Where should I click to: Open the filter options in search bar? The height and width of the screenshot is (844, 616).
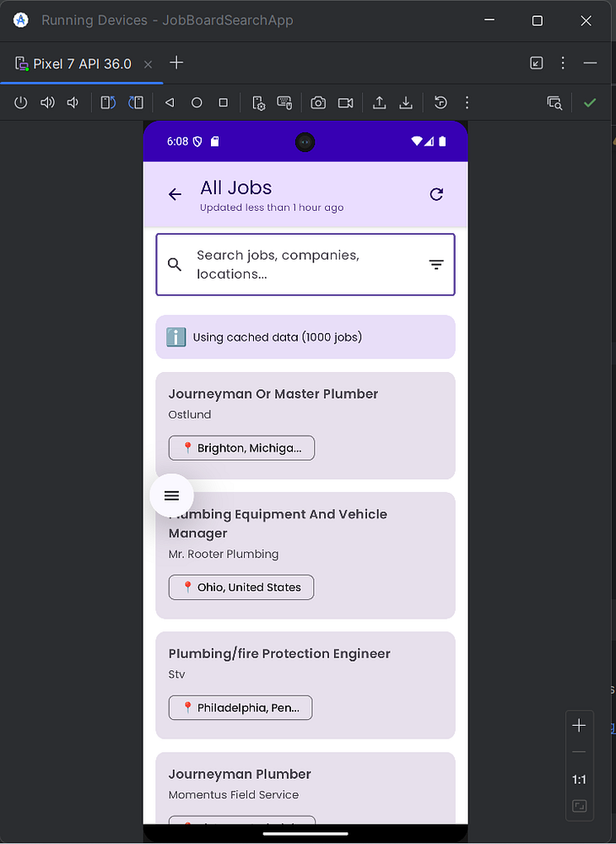tap(435, 264)
